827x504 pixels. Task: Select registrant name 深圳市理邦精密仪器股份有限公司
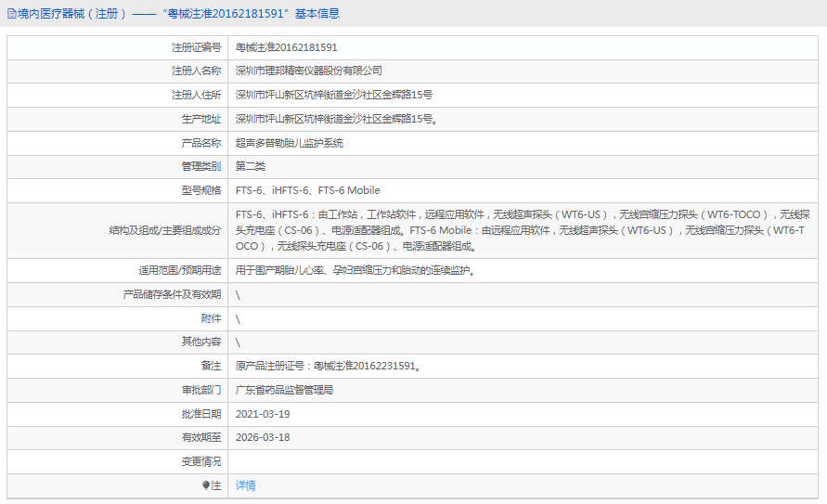click(x=308, y=71)
